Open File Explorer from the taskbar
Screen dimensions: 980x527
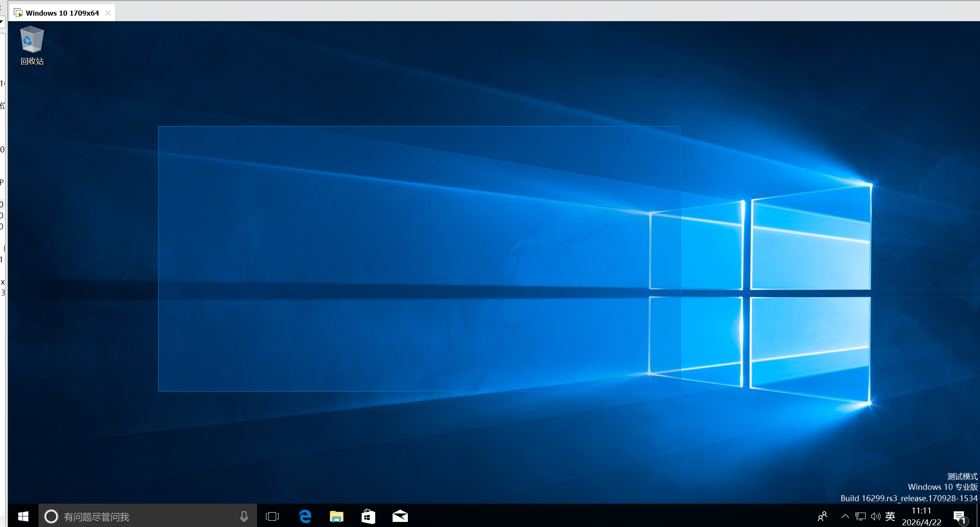tap(337, 516)
